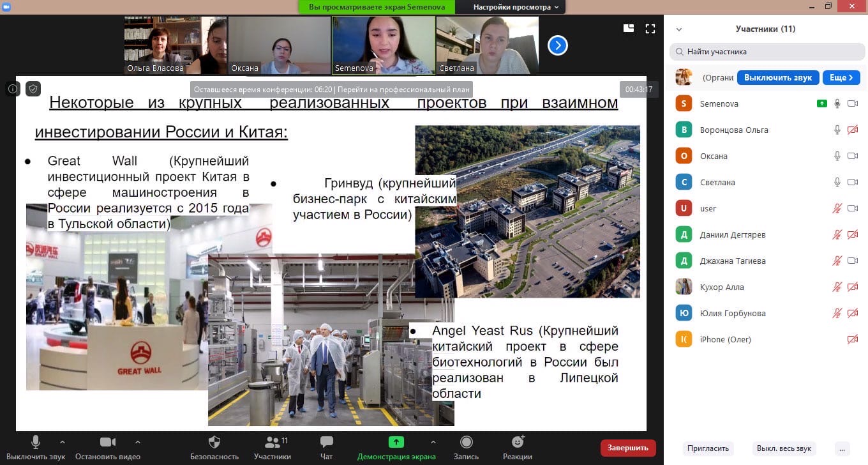Click the muted mic icon of Юлия Горбунова
Viewport: 868px width, 465px height.
(x=837, y=313)
